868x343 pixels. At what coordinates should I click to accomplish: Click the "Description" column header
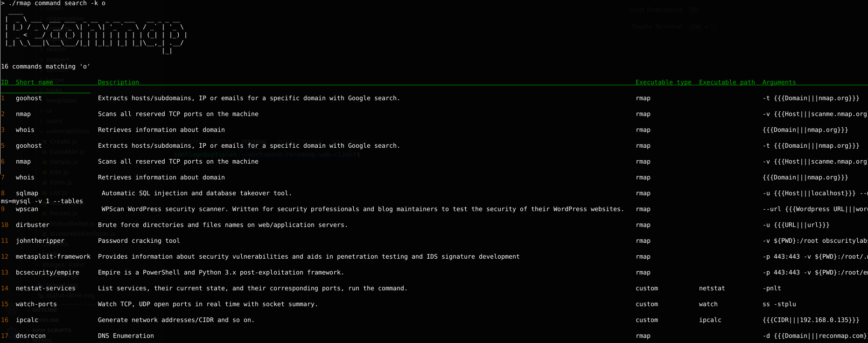point(118,82)
